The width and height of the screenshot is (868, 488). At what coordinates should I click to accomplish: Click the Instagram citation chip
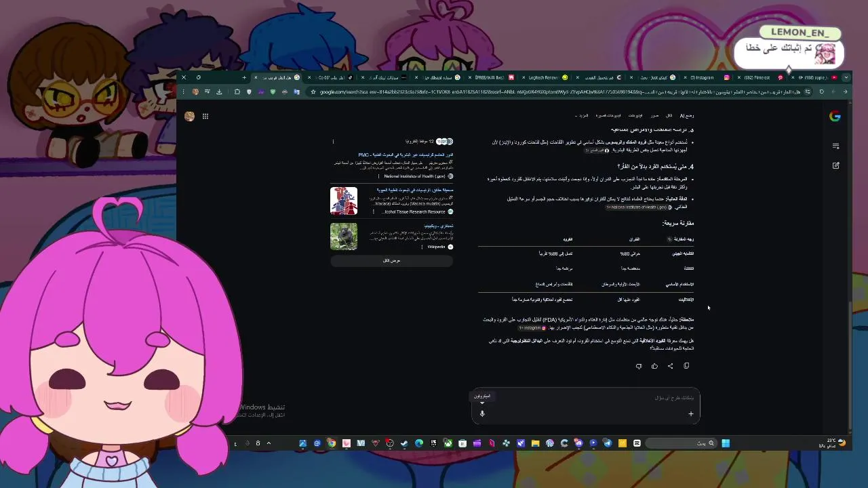click(x=532, y=328)
